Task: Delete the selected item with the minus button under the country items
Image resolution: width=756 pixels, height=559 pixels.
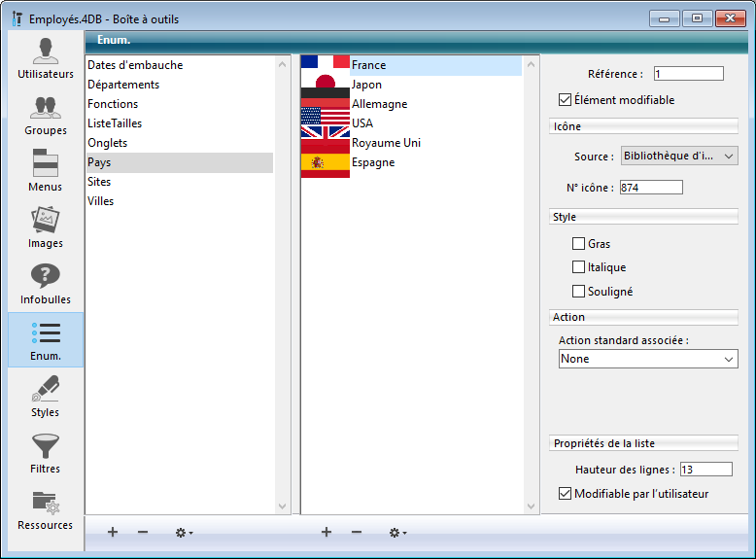Action: (357, 533)
